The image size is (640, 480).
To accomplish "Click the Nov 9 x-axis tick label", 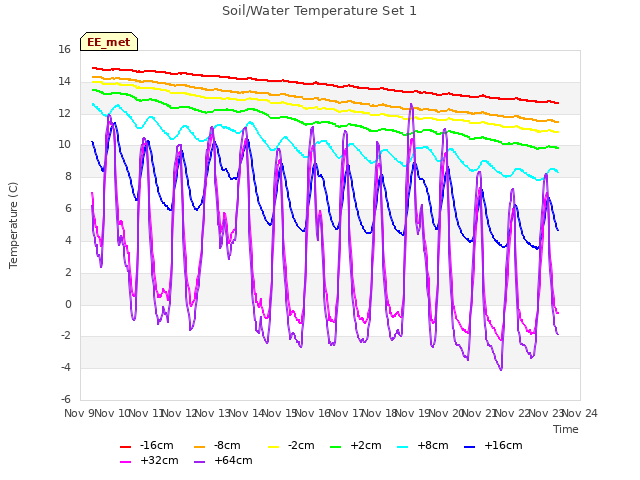I will coord(79,413).
